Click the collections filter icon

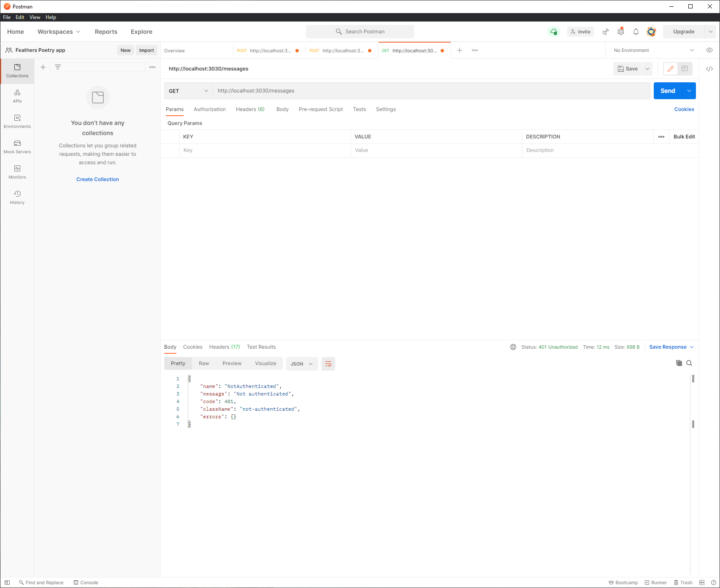click(x=58, y=67)
